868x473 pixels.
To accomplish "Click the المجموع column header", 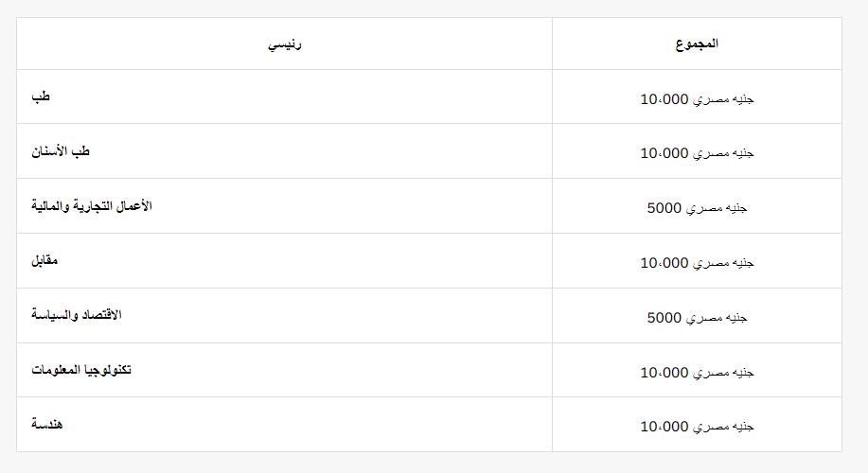I will coord(697,44).
